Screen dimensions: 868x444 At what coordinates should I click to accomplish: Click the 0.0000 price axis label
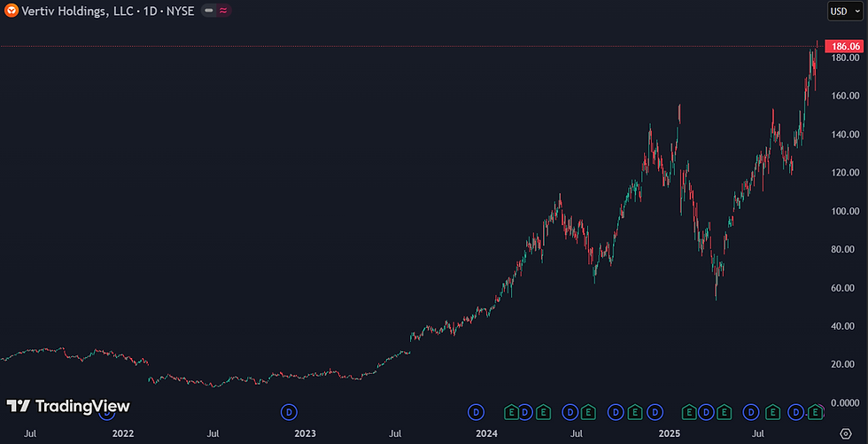847,402
